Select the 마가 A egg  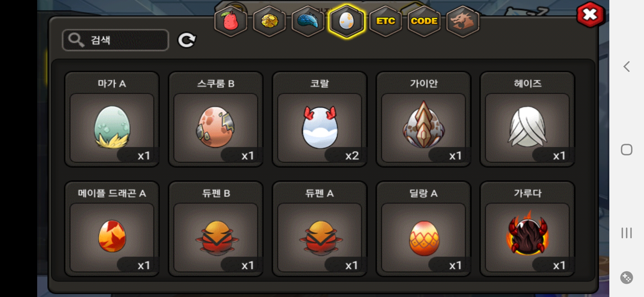point(112,119)
